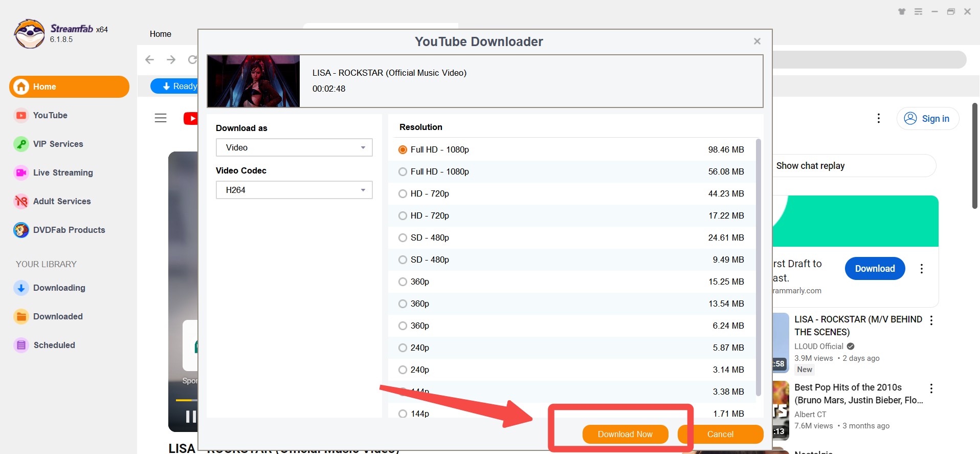Click the Sign in button
The width and height of the screenshot is (980, 454).
coord(927,119)
